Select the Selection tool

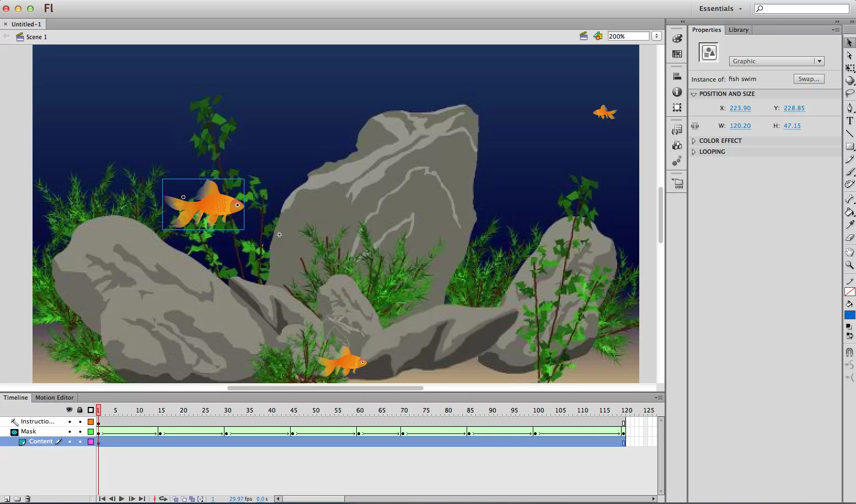pos(850,42)
